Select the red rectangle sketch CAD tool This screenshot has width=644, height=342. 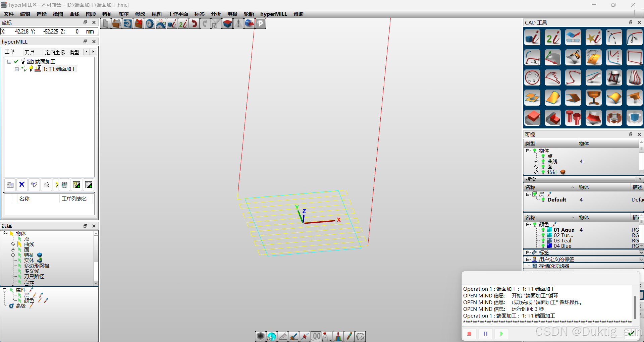[x=635, y=58]
